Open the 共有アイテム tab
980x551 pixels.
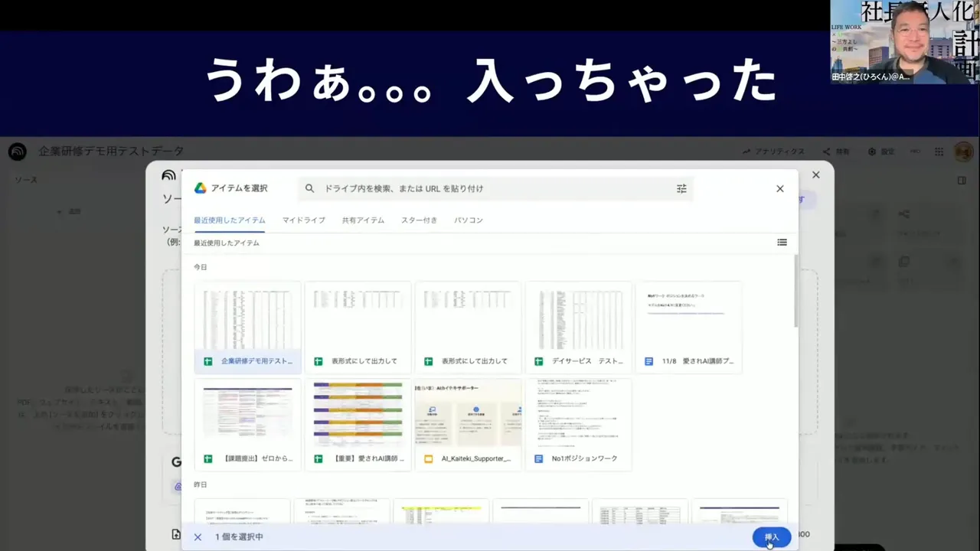pos(363,220)
